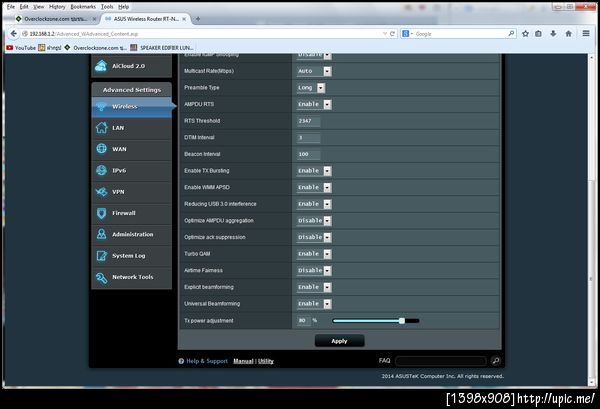Open the YouTube bookmark

click(x=21, y=47)
